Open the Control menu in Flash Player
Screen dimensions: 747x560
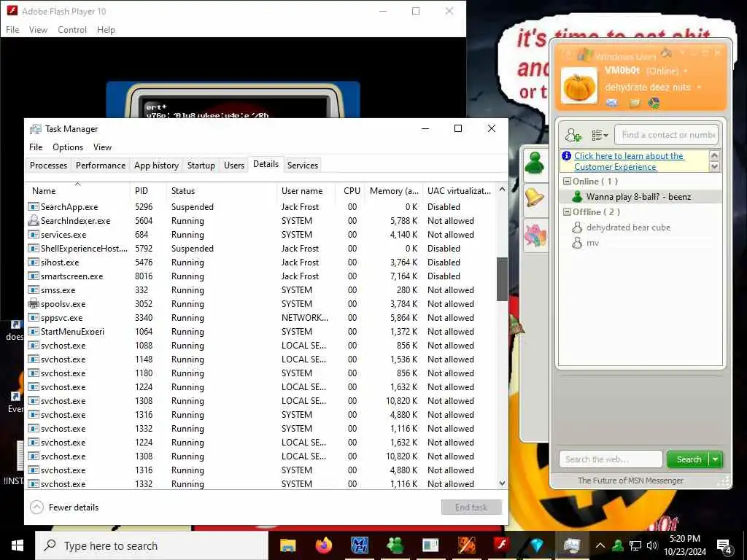72,29
